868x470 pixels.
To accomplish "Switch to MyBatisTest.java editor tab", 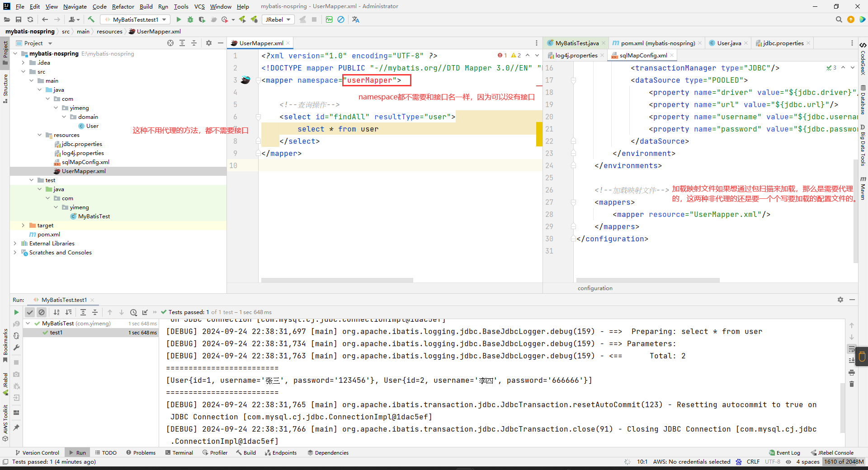I will [576, 43].
